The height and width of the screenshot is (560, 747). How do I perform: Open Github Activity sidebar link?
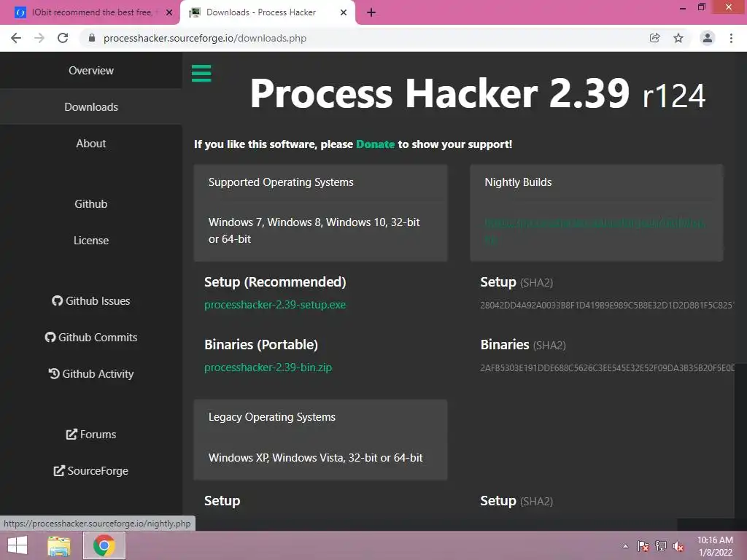click(x=91, y=374)
